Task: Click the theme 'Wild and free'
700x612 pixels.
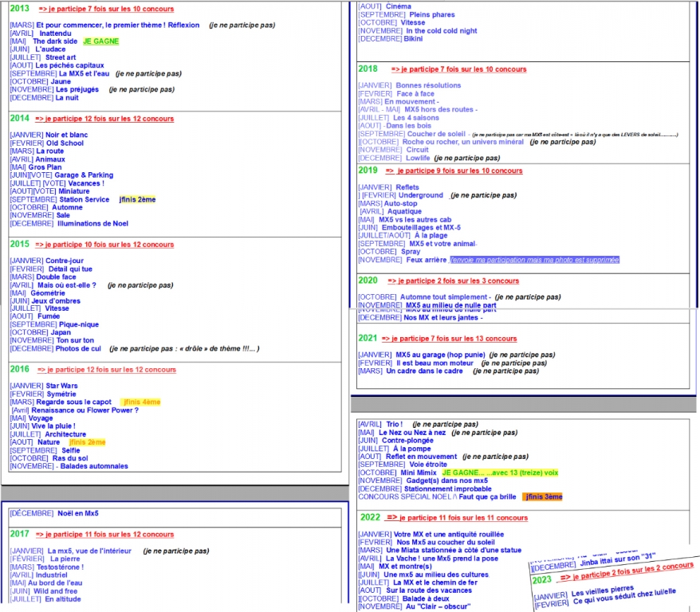Action: 55,591
